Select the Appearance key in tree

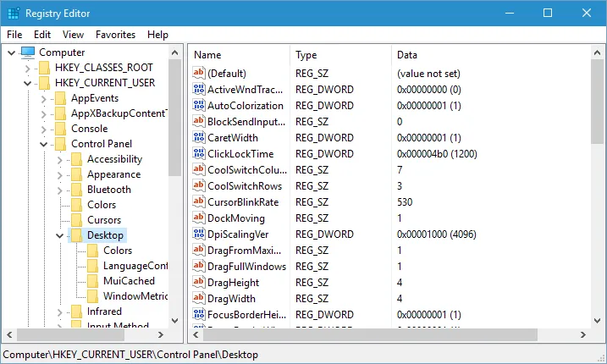(x=113, y=174)
